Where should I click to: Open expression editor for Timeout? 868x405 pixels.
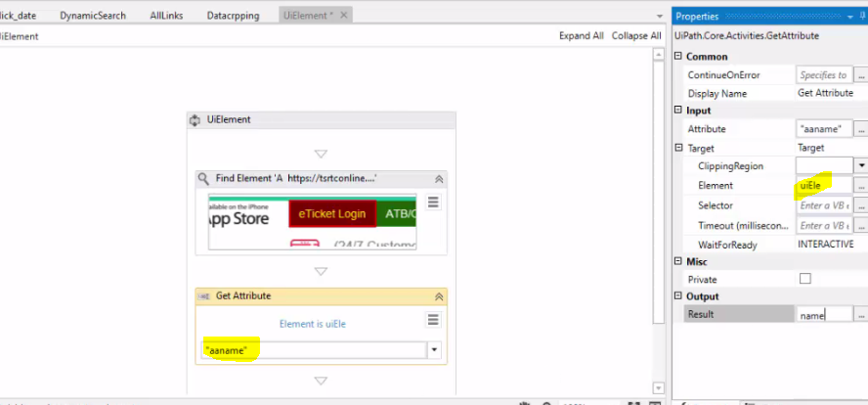click(x=861, y=226)
